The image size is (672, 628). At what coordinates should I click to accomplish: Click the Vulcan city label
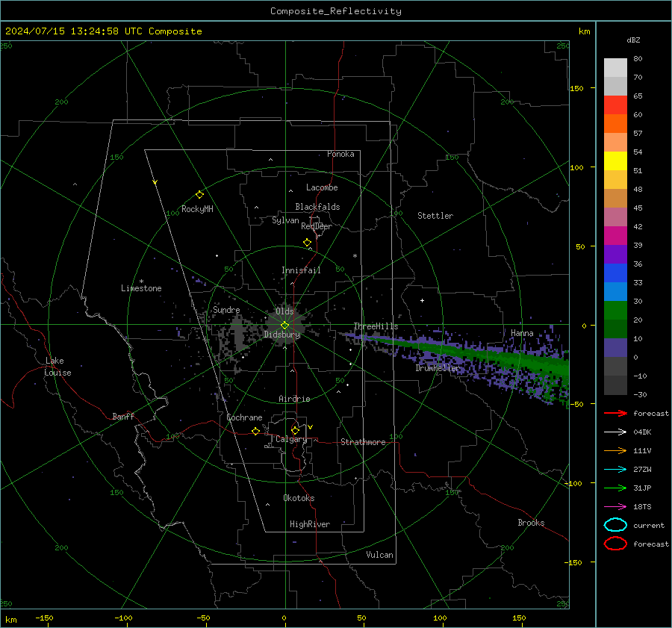379,555
